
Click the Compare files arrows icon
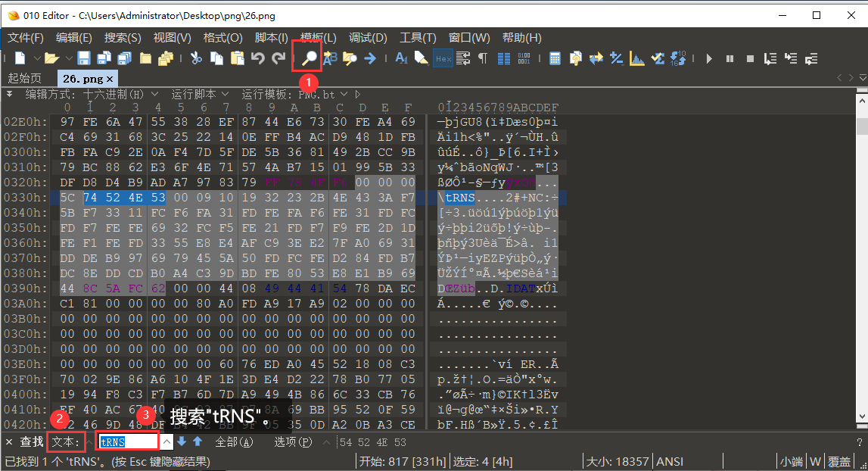tap(596, 58)
